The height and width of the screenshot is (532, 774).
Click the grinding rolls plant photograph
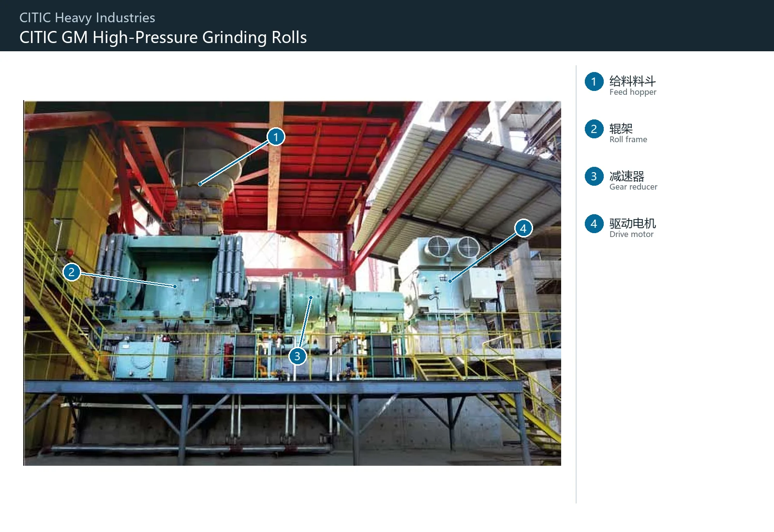[x=292, y=283]
